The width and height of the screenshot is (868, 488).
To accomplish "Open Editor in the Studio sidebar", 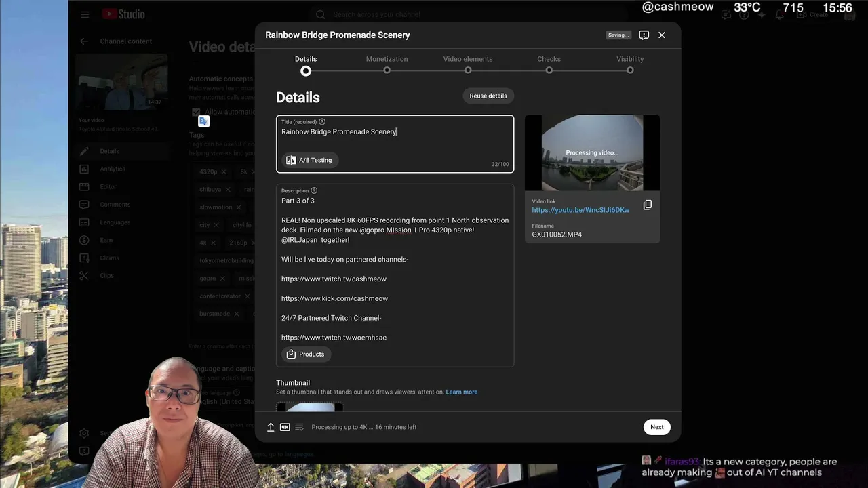I will [x=108, y=186].
